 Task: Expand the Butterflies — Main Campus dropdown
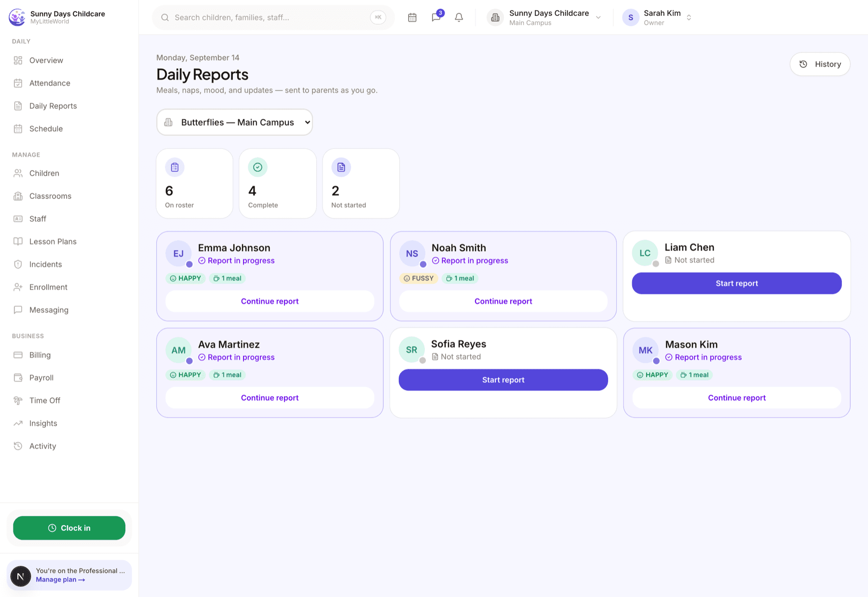(x=234, y=122)
